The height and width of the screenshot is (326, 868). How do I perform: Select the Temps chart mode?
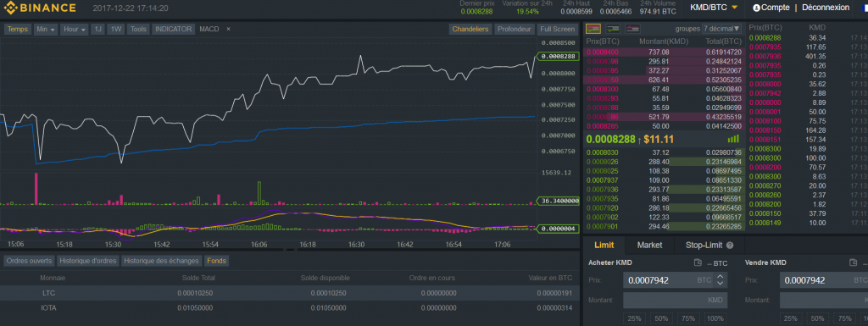pos(18,29)
